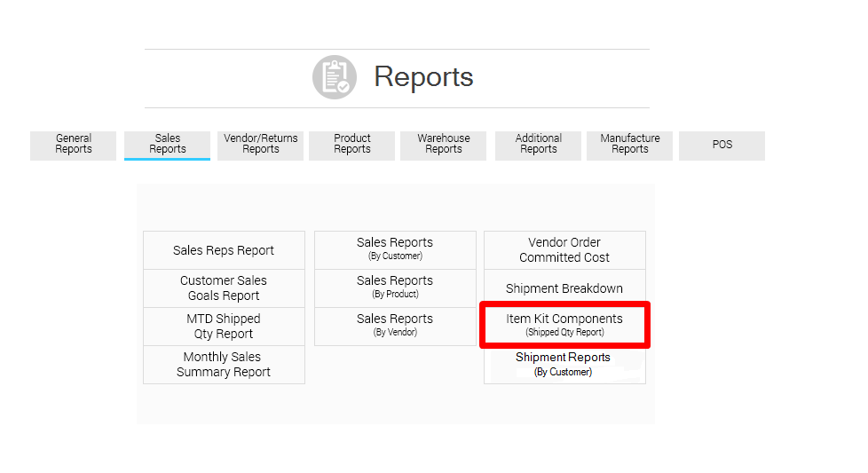Switch to the Additional Reports tab
This screenshot has width=868, height=473.
[x=538, y=145]
